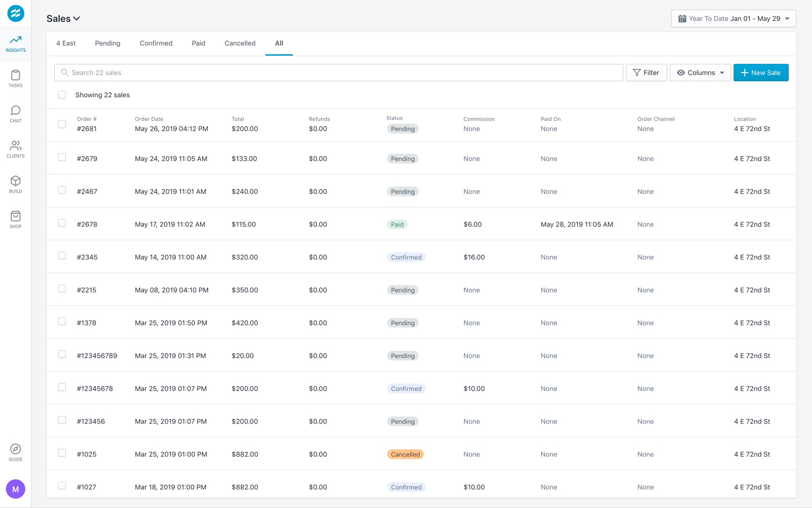Click the Cancelled status badge of #1025
This screenshot has height=508, width=812.
[405, 455]
